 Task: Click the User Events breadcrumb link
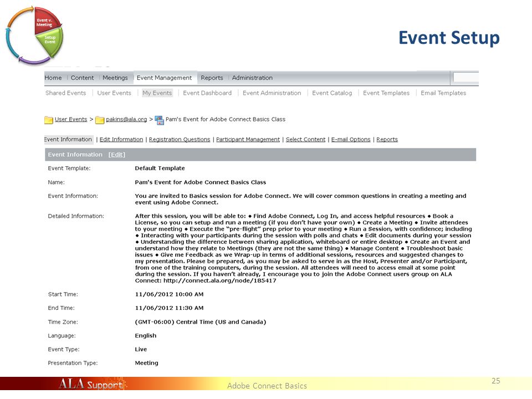[x=71, y=119]
